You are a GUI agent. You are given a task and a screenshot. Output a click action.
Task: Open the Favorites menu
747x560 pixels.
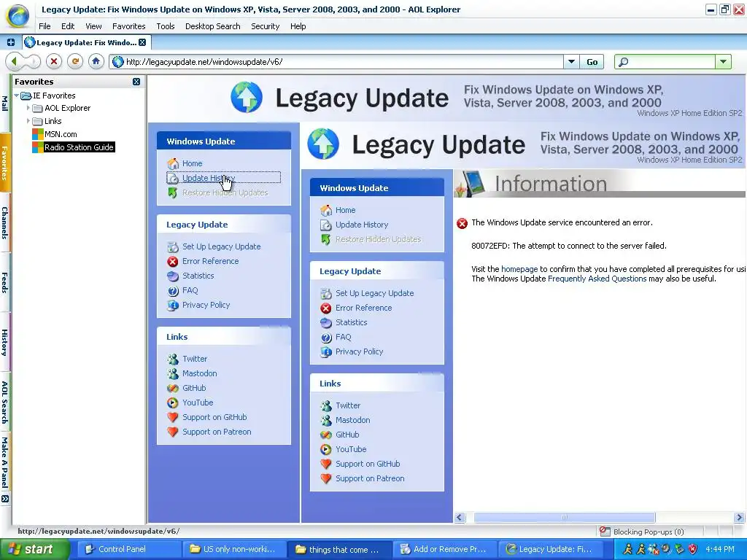point(128,26)
